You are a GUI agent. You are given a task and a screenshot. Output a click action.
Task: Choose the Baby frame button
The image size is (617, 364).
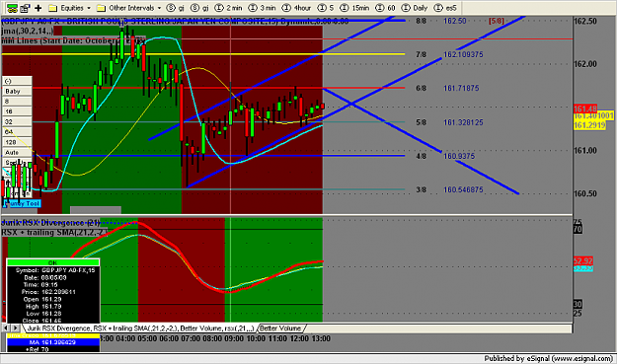click(17, 91)
